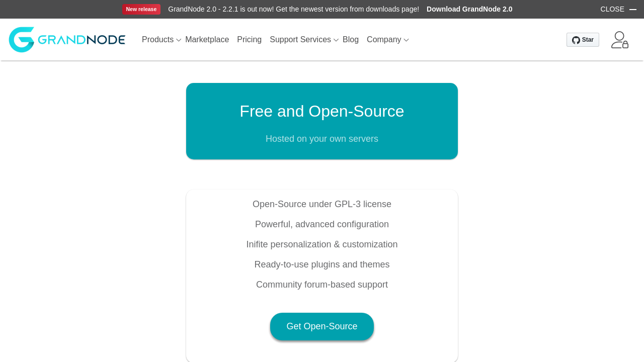This screenshot has height=362, width=644.
Task: Click the red New release badge
Action: coord(141,9)
